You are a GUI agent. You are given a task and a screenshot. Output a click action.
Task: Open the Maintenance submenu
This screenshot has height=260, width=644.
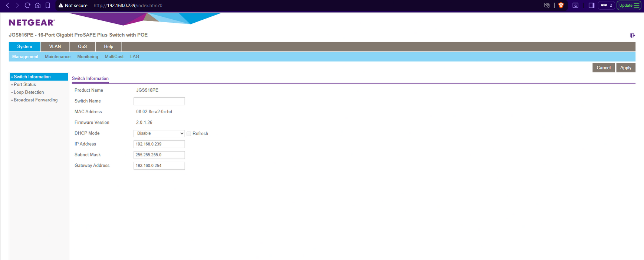click(57, 56)
